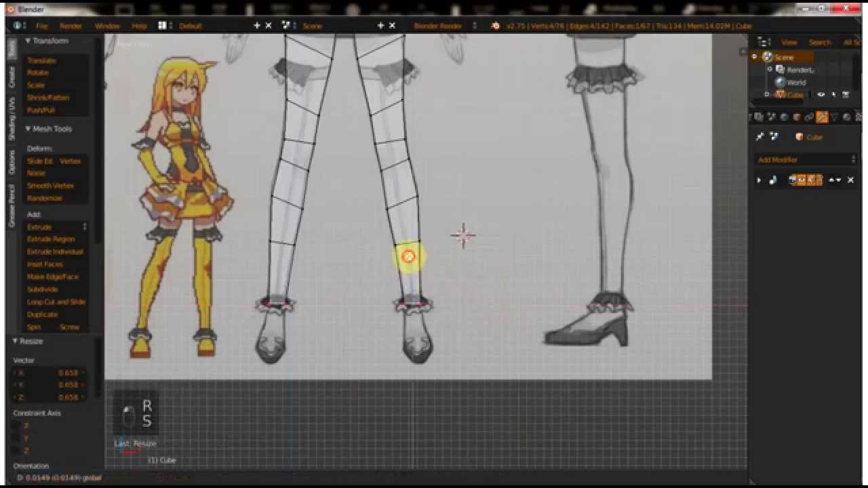Click the World icon in outliner

pos(780,83)
